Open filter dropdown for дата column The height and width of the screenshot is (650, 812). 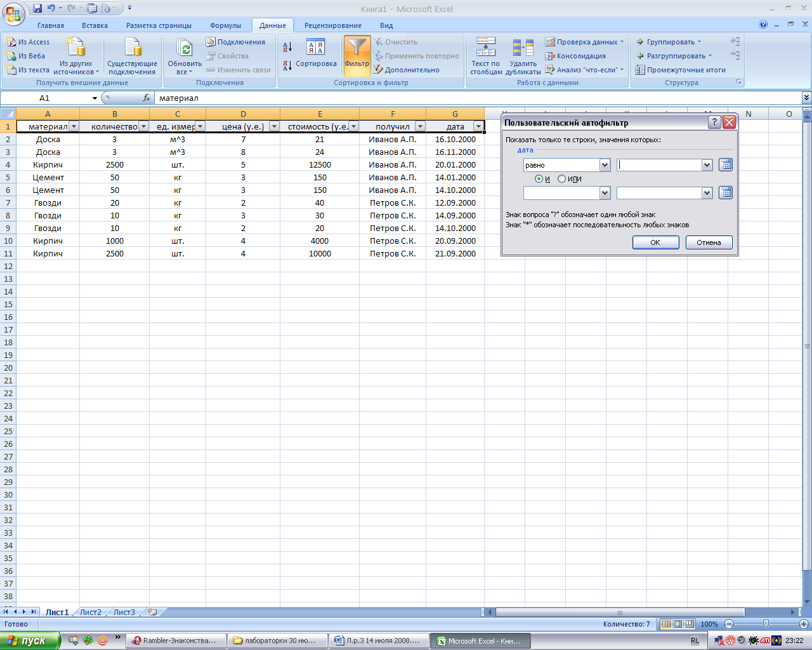tap(478, 126)
